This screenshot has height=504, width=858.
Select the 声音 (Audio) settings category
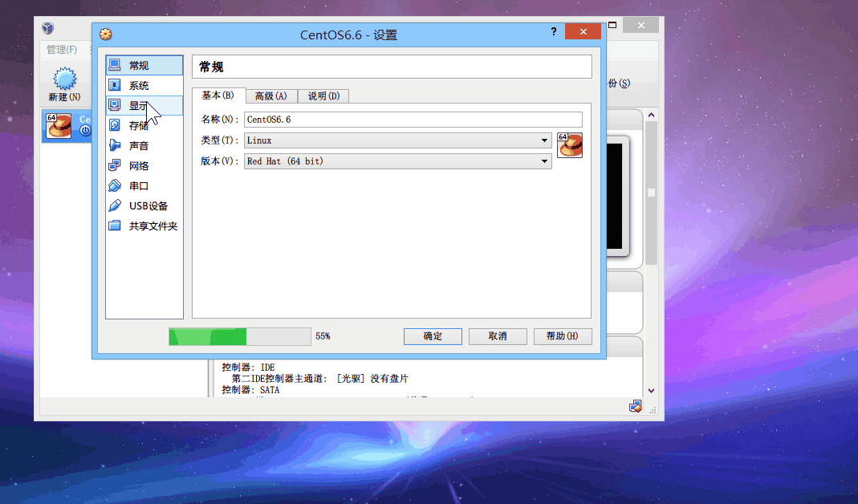(138, 146)
